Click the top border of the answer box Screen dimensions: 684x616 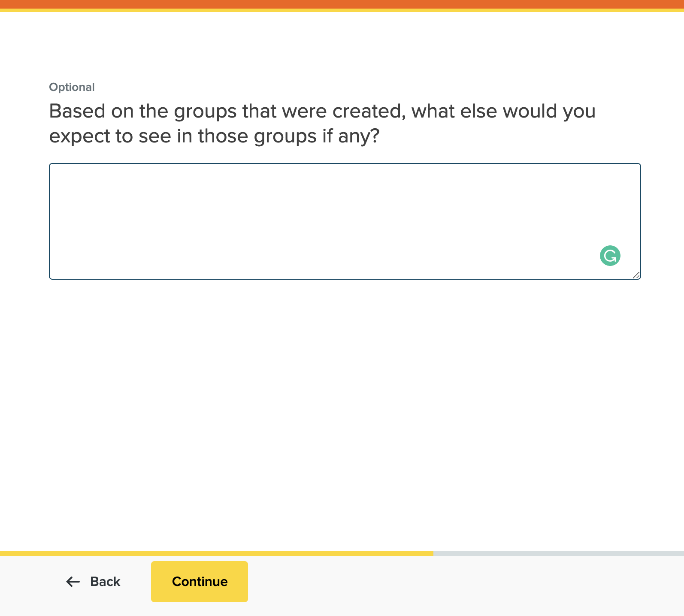pyautogui.click(x=343, y=163)
